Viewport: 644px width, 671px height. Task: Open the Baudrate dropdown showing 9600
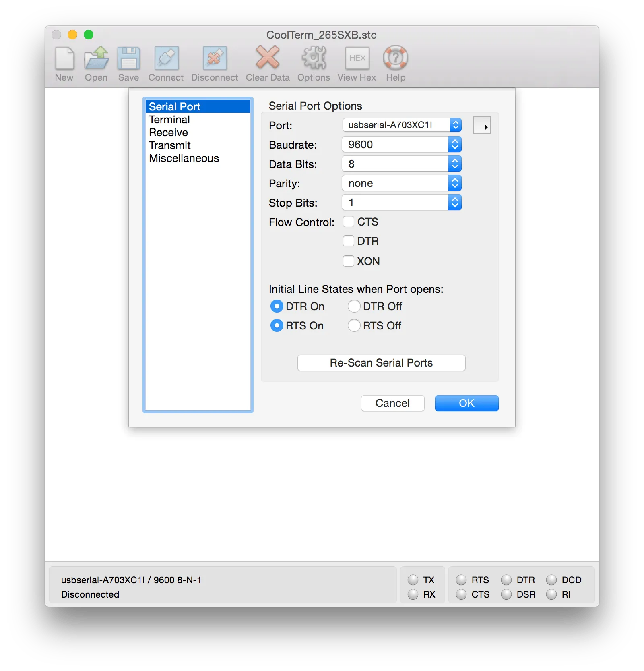(x=402, y=144)
